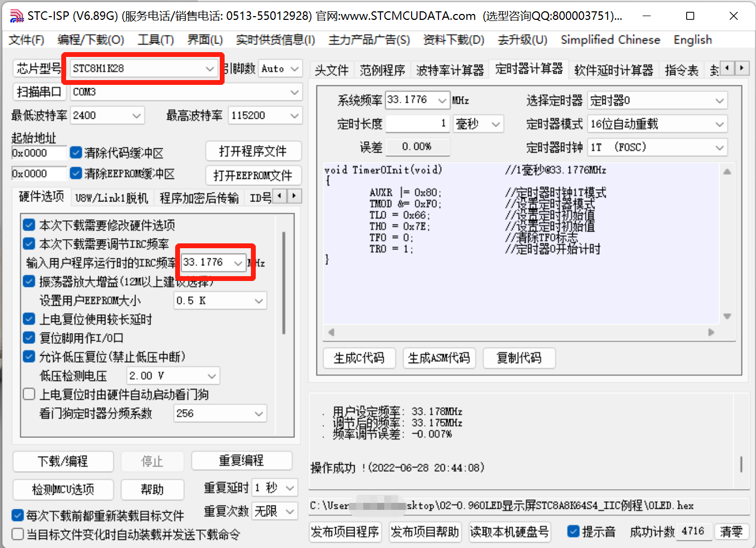This screenshot has height=548, width=756.
Task: Toggle 允许低压复位 checkbox
Action: (x=30, y=357)
